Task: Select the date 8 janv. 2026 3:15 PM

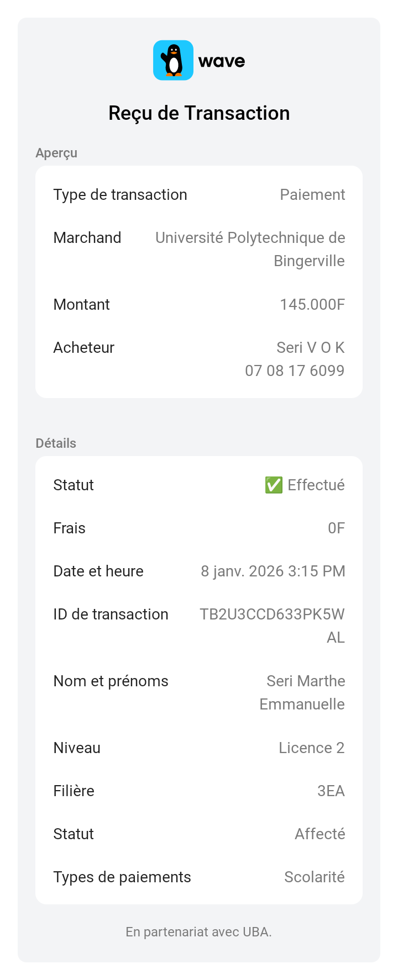Action: 273,571
